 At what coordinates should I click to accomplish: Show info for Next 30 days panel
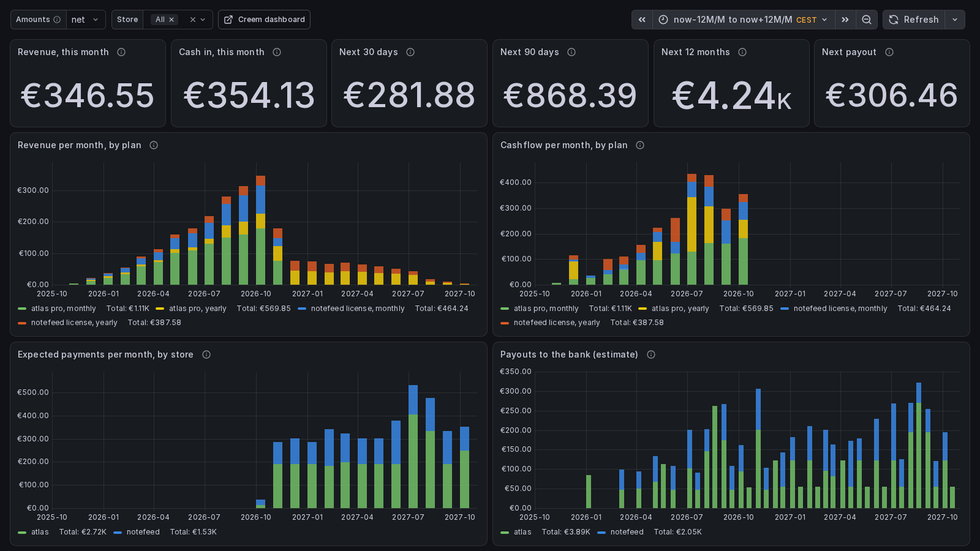[410, 52]
